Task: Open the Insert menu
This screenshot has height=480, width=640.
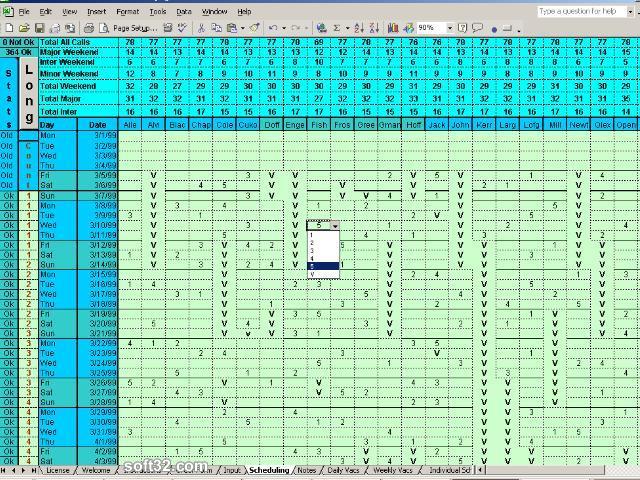Action: click(x=96, y=12)
